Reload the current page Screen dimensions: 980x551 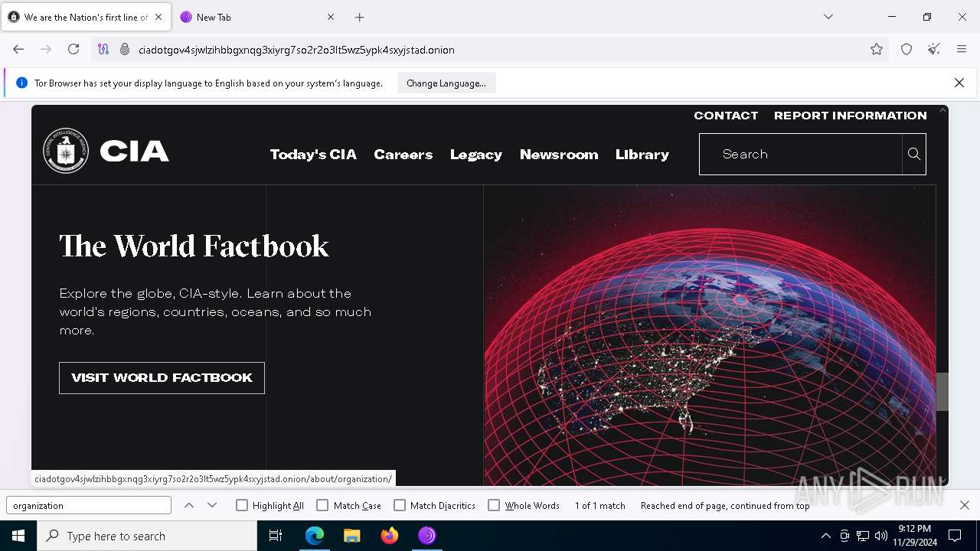tap(73, 49)
